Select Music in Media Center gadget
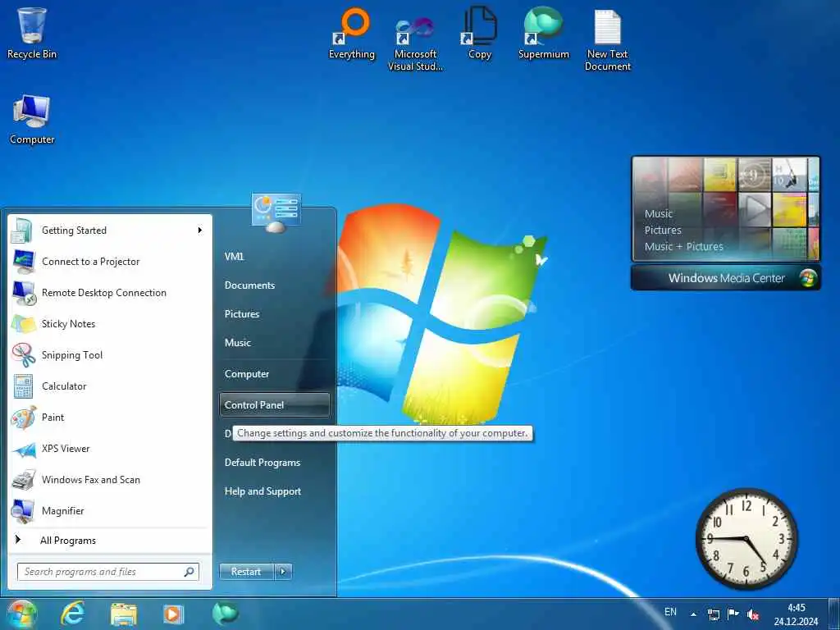840x630 pixels. [659, 214]
